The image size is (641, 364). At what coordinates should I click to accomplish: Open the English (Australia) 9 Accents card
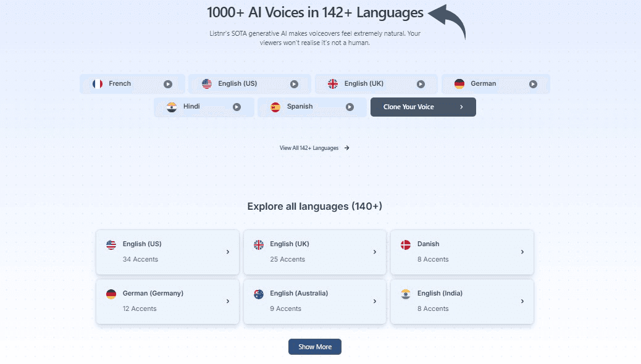click(315, 302)
